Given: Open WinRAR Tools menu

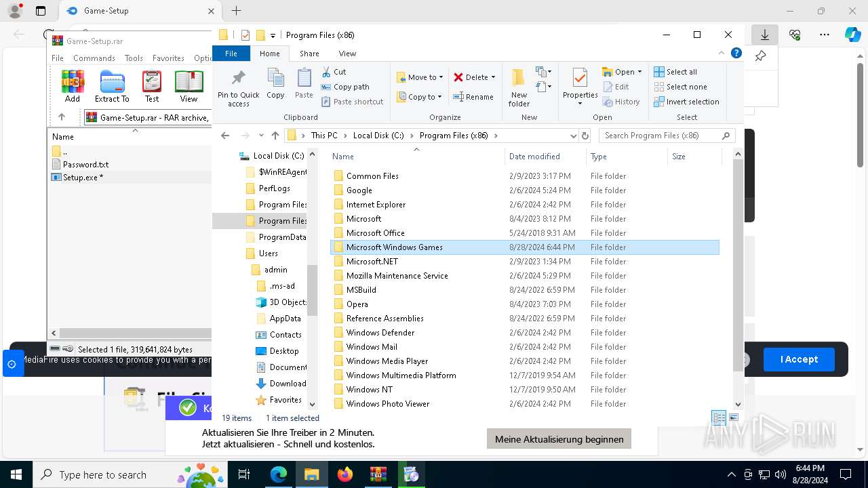Looking at the screenshot, I should pyautogui.click(x=134, y=58).
